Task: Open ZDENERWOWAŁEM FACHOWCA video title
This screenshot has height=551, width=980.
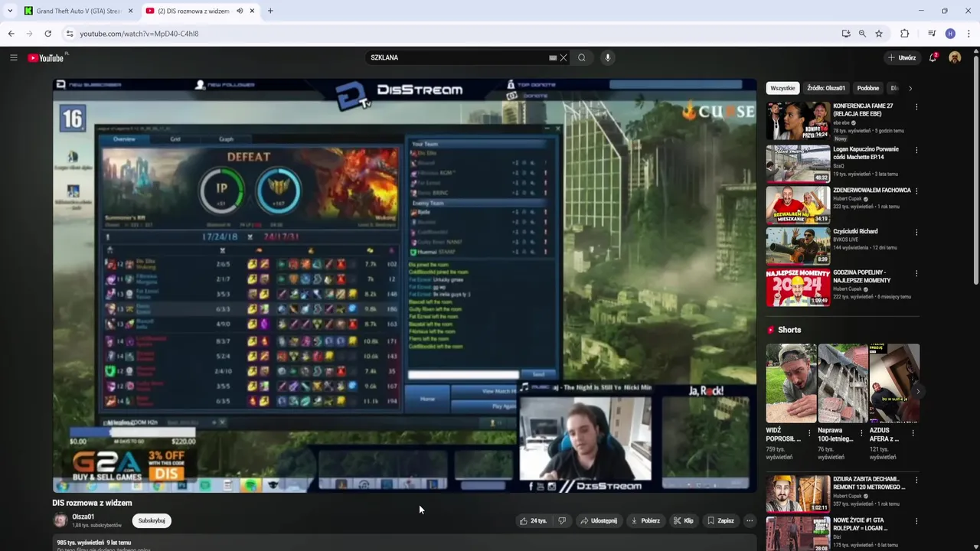Action: point(872,190)
